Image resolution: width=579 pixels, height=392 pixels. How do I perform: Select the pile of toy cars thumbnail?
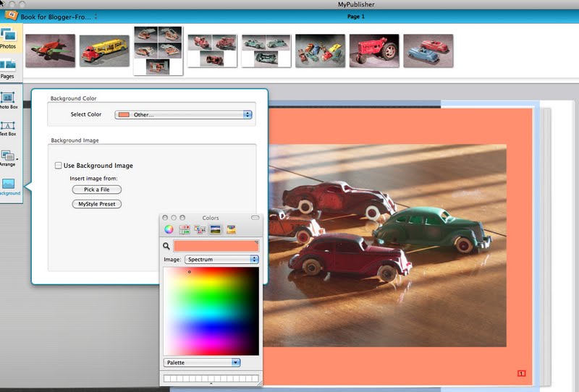pos(320,51)
